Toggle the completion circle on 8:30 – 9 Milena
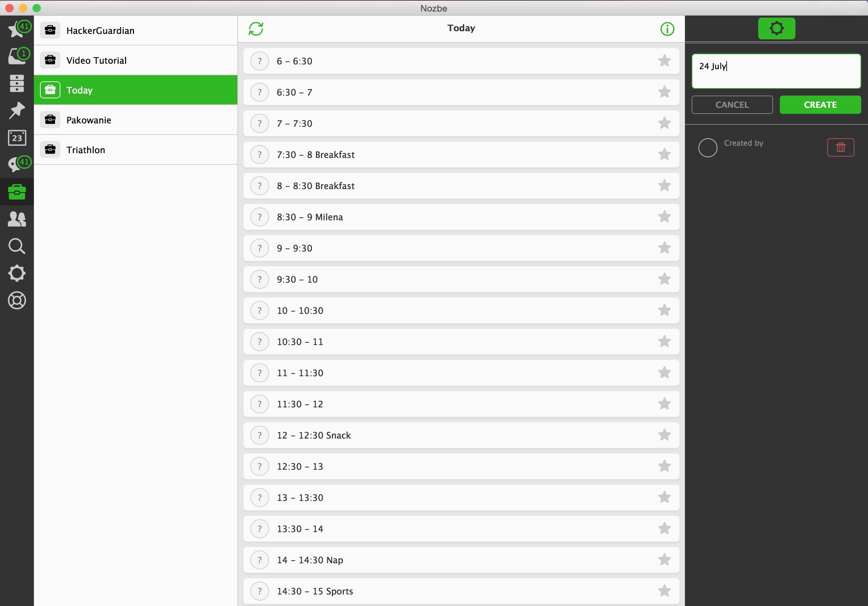 260,217
